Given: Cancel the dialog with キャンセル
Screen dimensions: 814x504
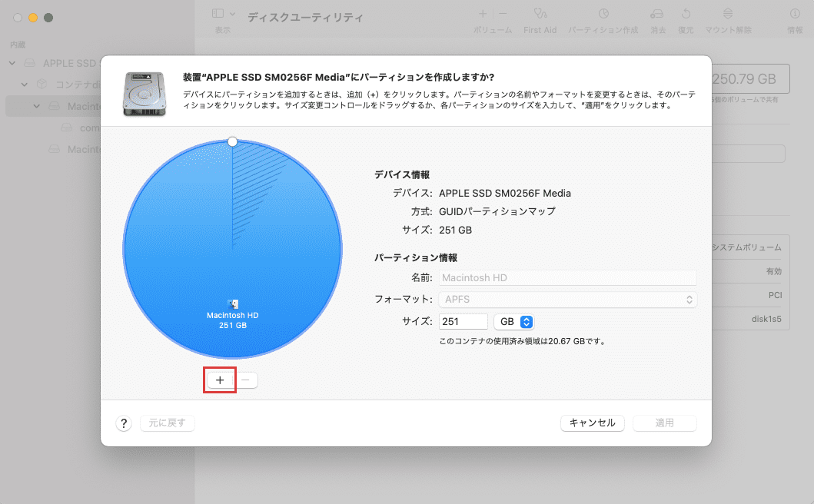Looking at the screenshot, I should coord(593,423).
